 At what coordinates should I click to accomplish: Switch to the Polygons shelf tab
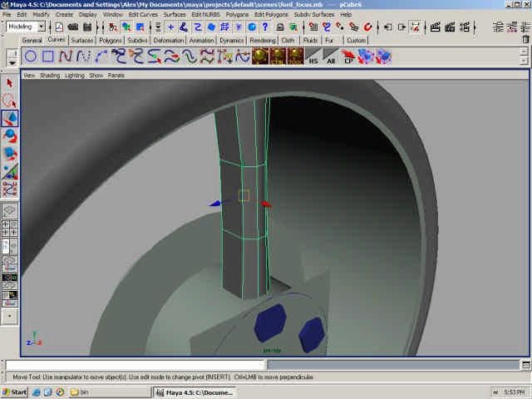(x=110, y=40)
